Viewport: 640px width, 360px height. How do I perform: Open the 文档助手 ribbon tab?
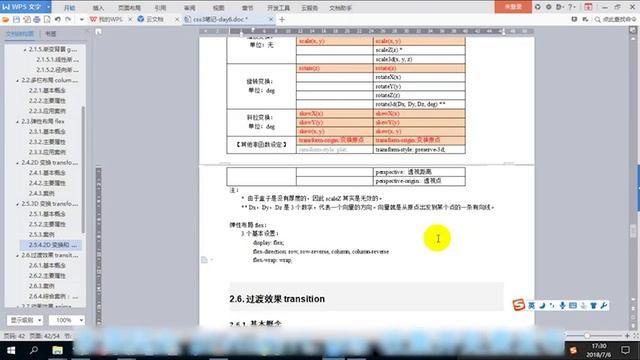[x=340, y=8]
